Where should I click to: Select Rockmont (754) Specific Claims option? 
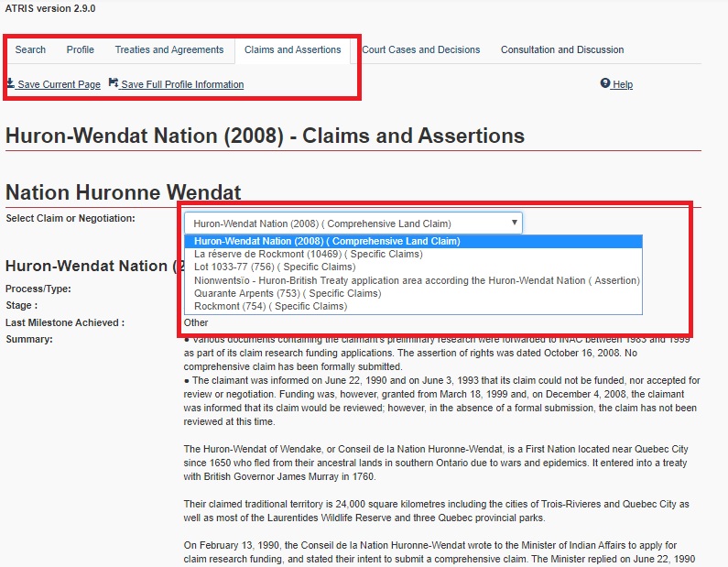(271, 306)
